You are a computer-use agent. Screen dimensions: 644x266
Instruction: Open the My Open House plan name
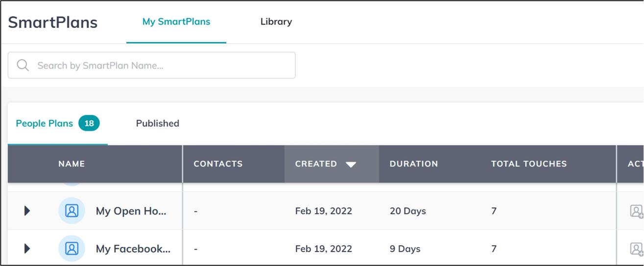[131, 211]
